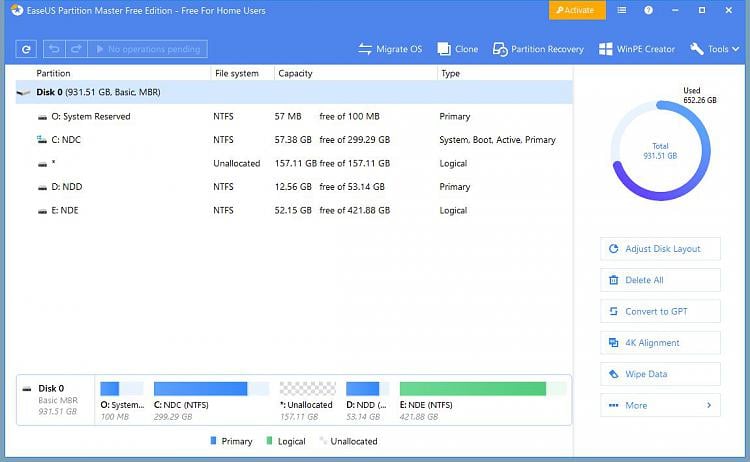The image size is (750, 462).
Task: Launch the Clone tool
Action: pyautogui.click(x=457, y=49)
